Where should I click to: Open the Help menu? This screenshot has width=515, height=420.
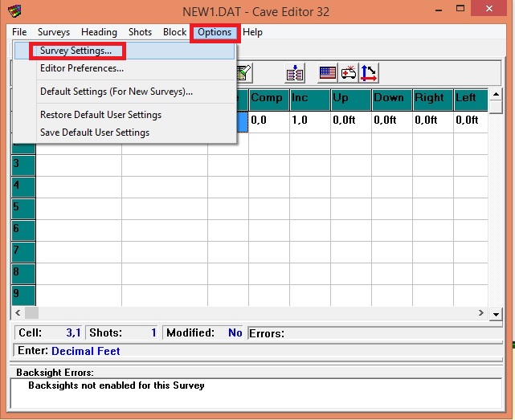click(252, 32)
